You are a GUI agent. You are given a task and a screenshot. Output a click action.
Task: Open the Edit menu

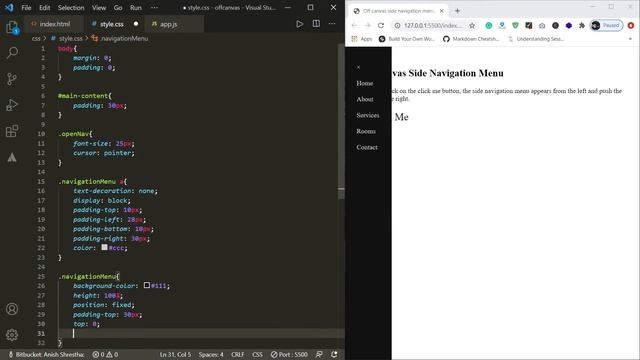click(44, 7)
